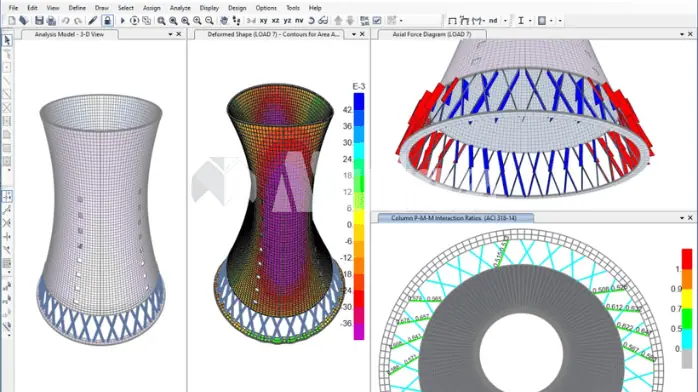Expand the Axial Force Diagram window dropdown

click(x=682, y=34)
